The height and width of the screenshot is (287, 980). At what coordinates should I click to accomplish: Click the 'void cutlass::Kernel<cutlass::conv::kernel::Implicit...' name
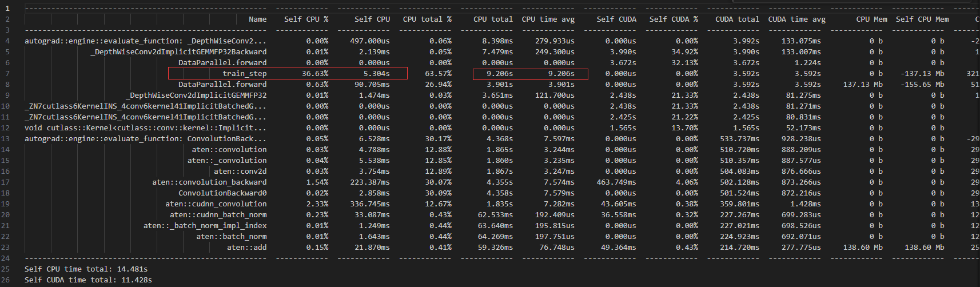tap(145, 127)
